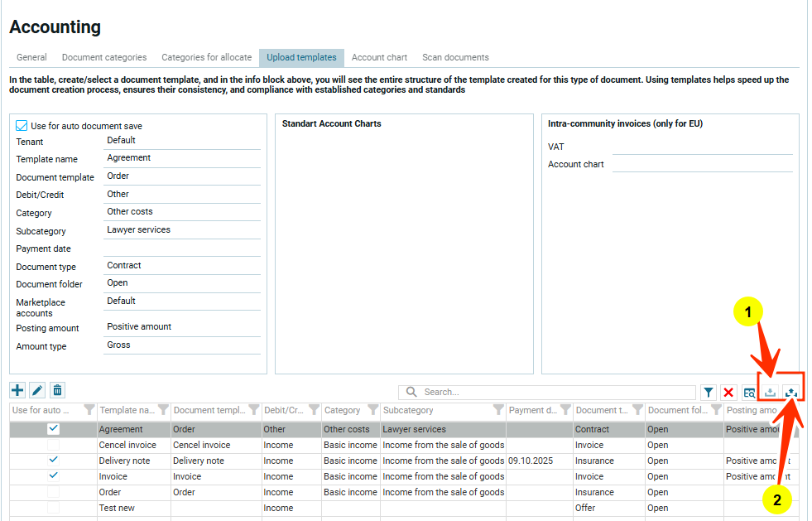Open the Template name column filter

(162, 410)
